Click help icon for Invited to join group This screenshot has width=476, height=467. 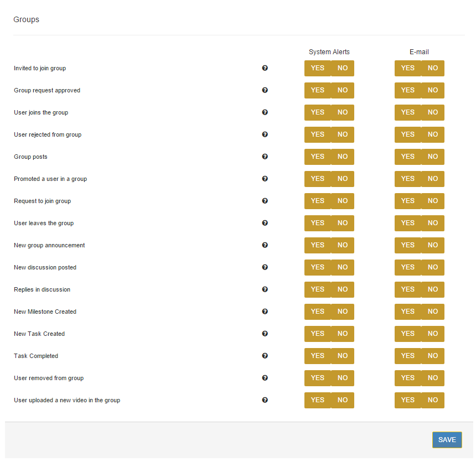(265, 68)
